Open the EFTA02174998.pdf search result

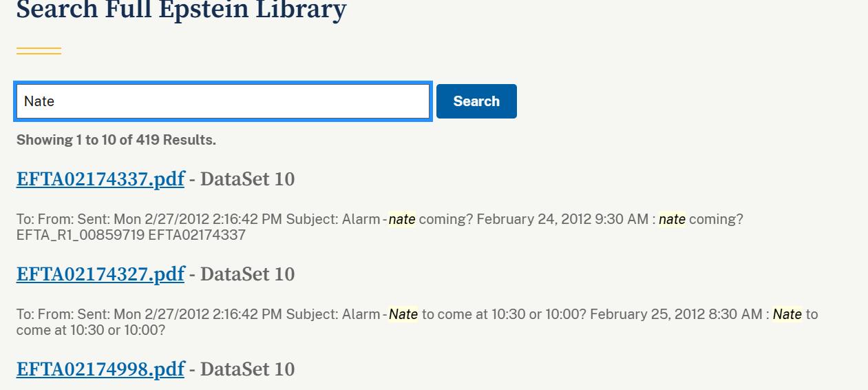(x=100, y=369)
